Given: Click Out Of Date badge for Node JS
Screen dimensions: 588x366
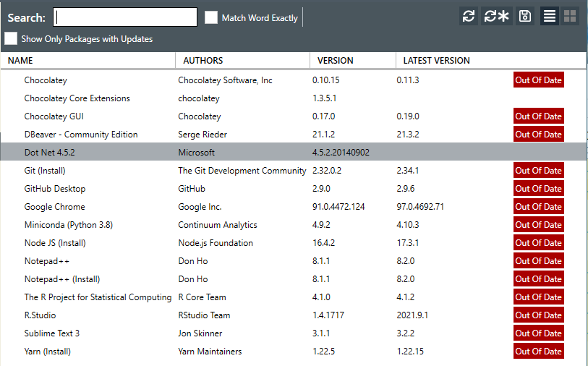Looking at the screenshot, I should point(539,243).
